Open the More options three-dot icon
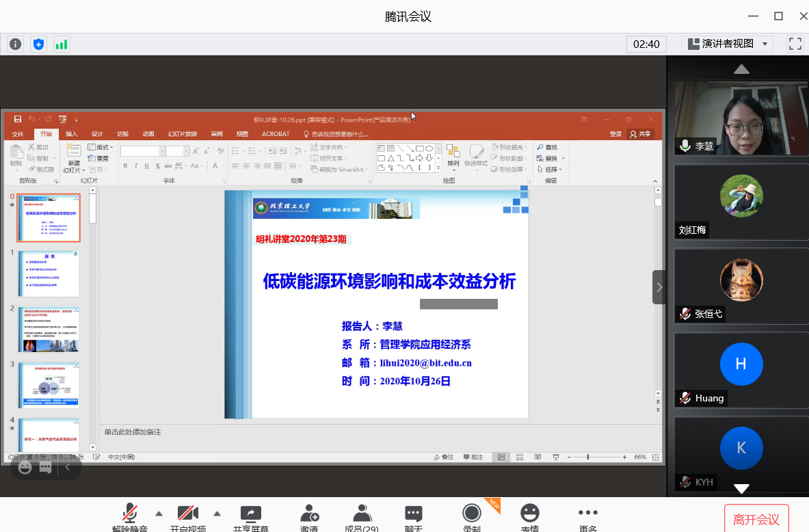The height and width of the screenshot is (532, 809). pos(587,512)
